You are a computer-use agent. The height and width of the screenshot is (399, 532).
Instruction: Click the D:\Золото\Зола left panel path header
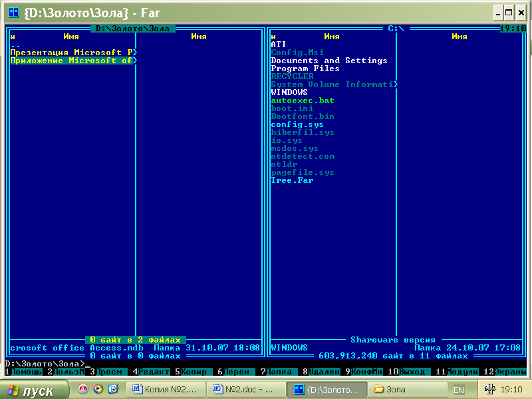click(132, 29)
